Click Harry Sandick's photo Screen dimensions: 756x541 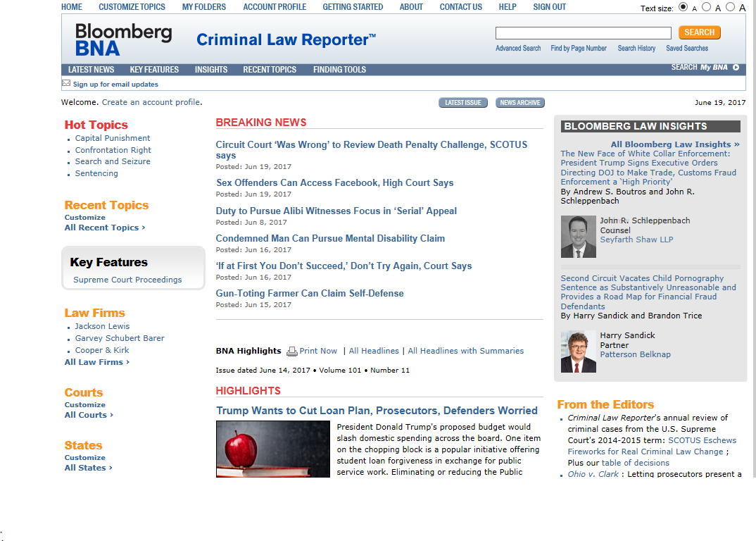coord(578,352)
